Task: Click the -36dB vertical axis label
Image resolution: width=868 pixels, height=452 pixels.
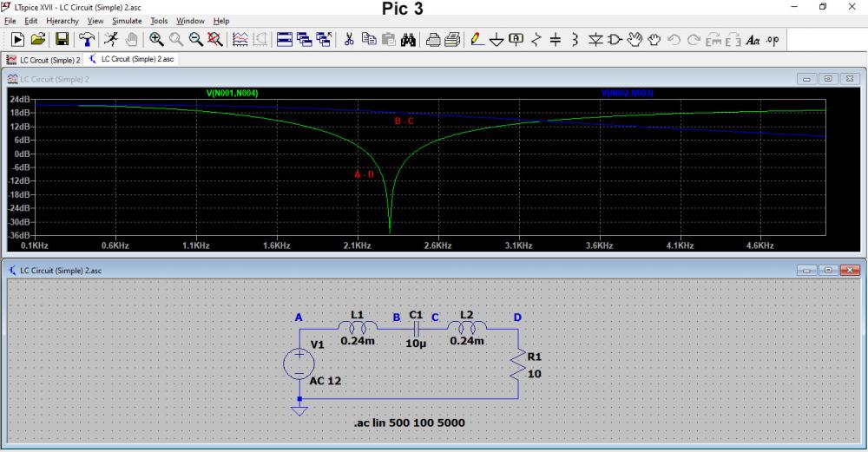Action: coord(19,235)
